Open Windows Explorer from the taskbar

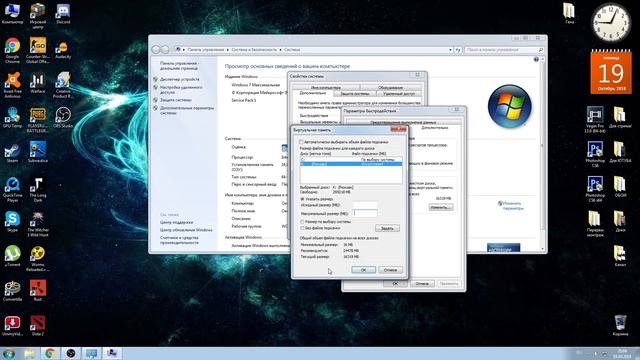29,353
